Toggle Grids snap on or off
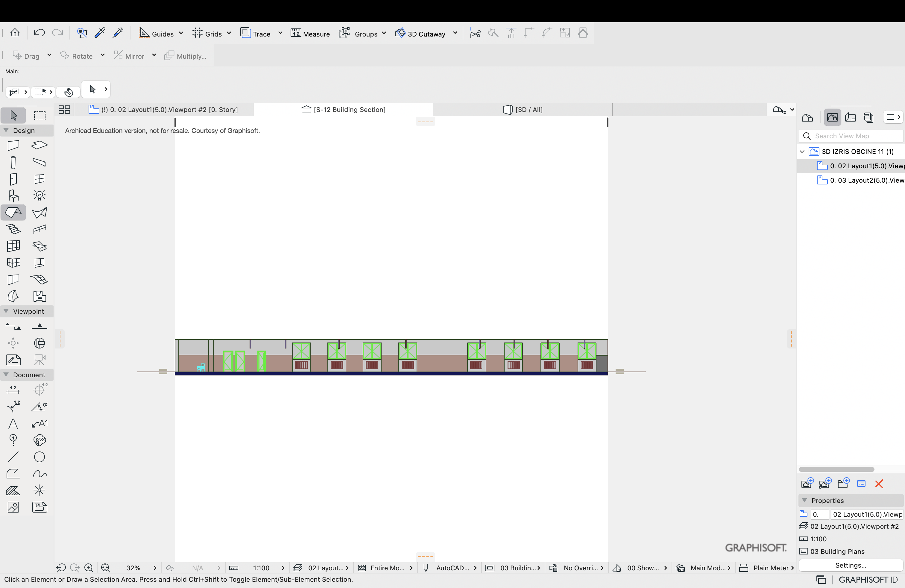This screenshot has width=905, height=588. point(207,34)
